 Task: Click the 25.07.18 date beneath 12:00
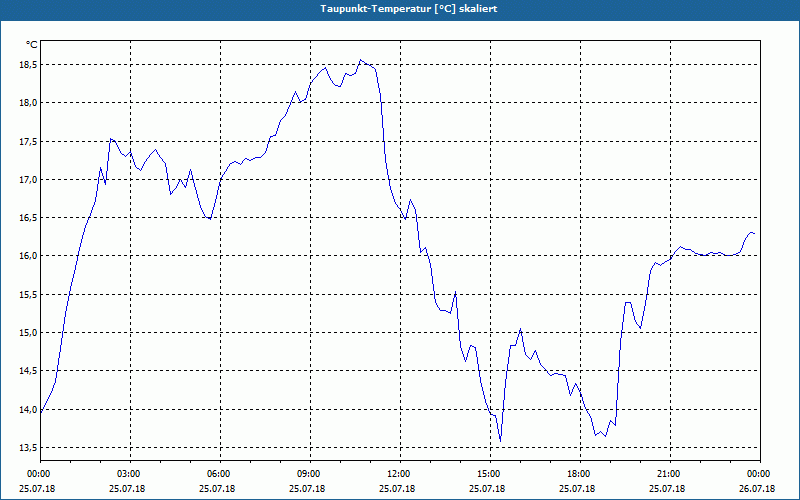[x=397, y=489]
